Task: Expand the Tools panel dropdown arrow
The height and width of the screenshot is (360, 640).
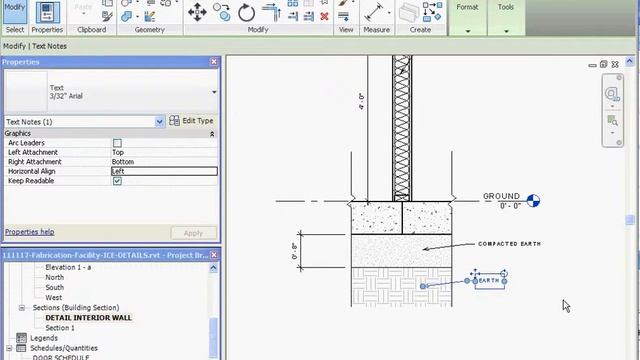Action: point(506,31)
